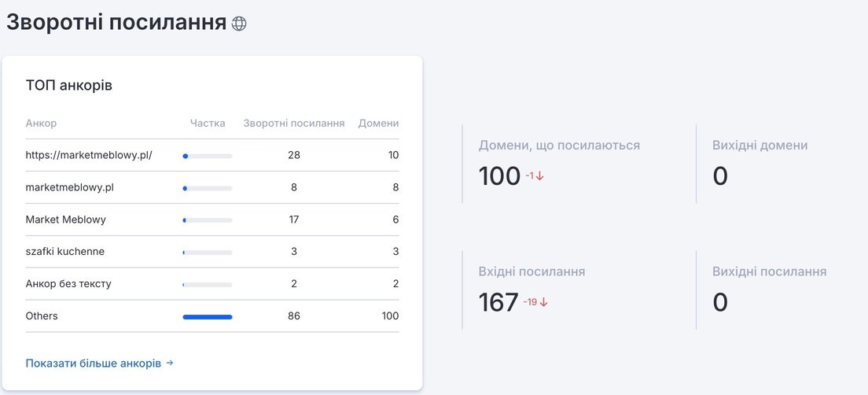Sort by the Частка column header
The image size is (868, 395).
(208, 123)
